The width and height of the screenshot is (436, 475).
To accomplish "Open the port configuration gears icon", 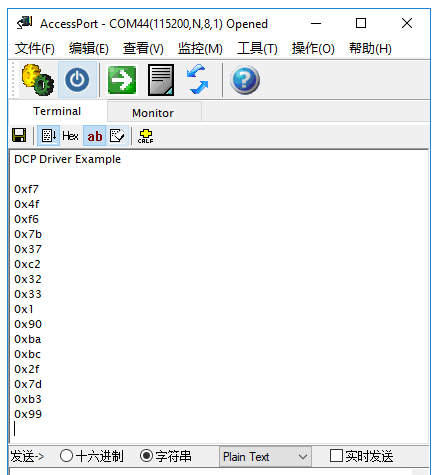I will (37, 80).
